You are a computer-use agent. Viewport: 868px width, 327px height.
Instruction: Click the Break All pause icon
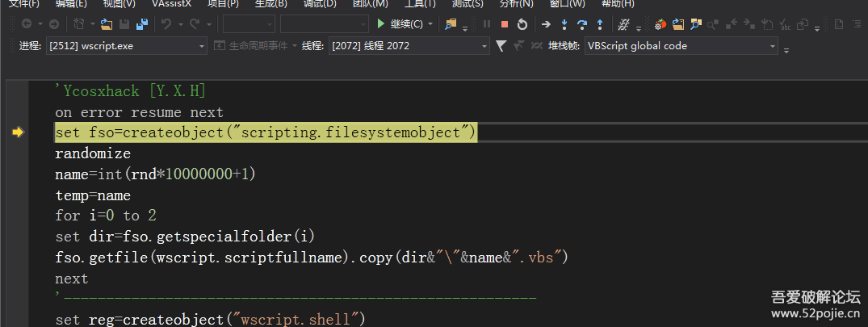(487, 23)
